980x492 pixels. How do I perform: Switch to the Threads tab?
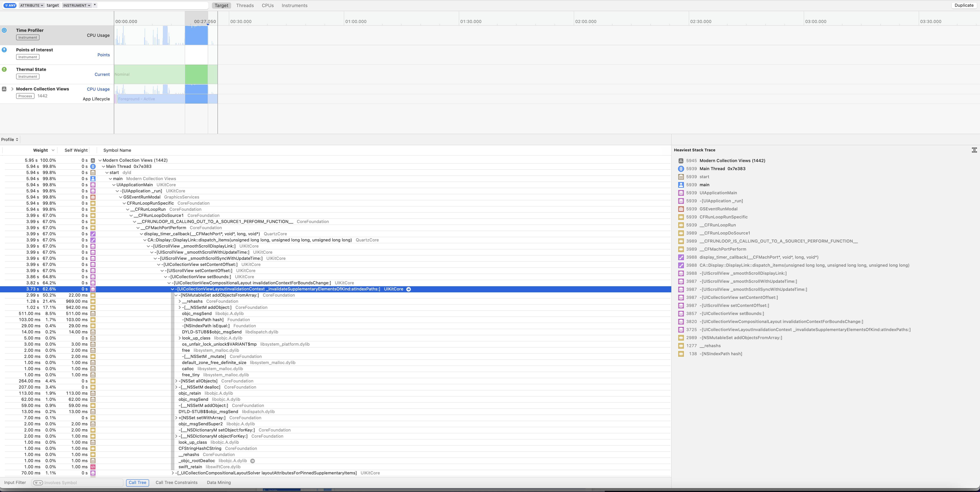(x=245, y=6)
